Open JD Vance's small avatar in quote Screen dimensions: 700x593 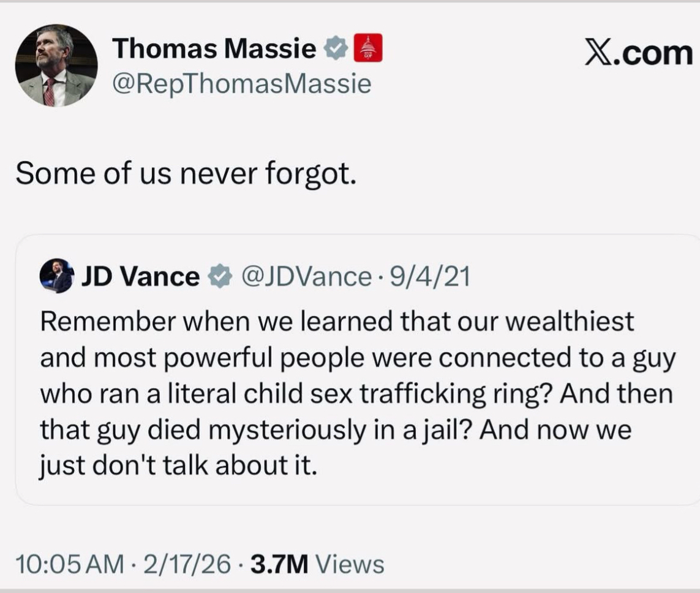tap(57, 276)
